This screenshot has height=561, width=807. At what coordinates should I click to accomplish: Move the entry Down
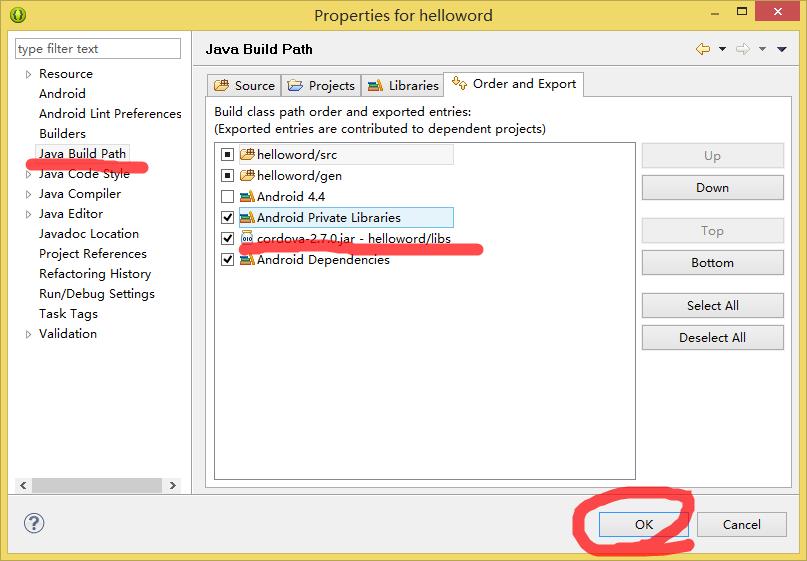click(x=712, y=187)
